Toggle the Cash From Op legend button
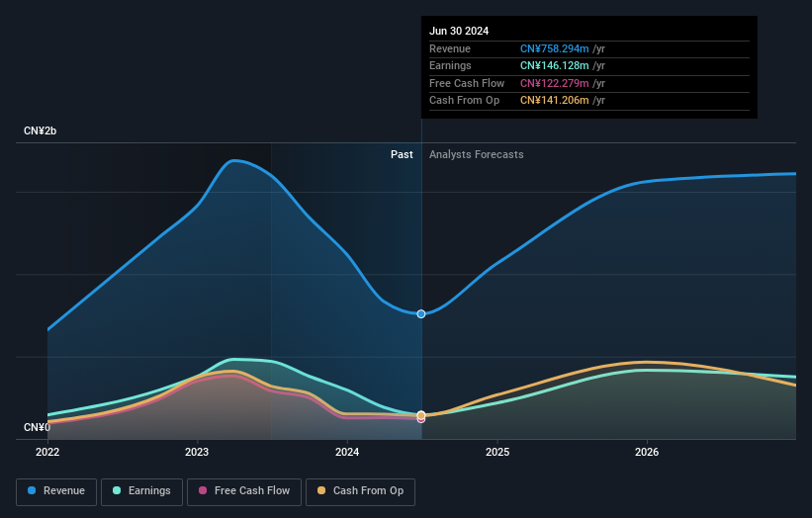812x518 pixels. click(x=360, y=491)
